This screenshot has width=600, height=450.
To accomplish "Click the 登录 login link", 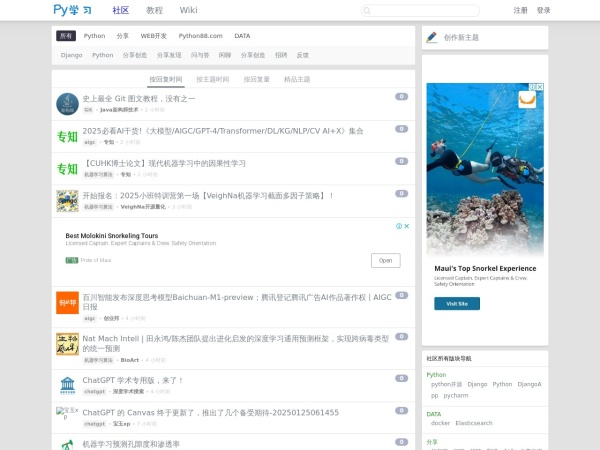I will coord(543,10).
